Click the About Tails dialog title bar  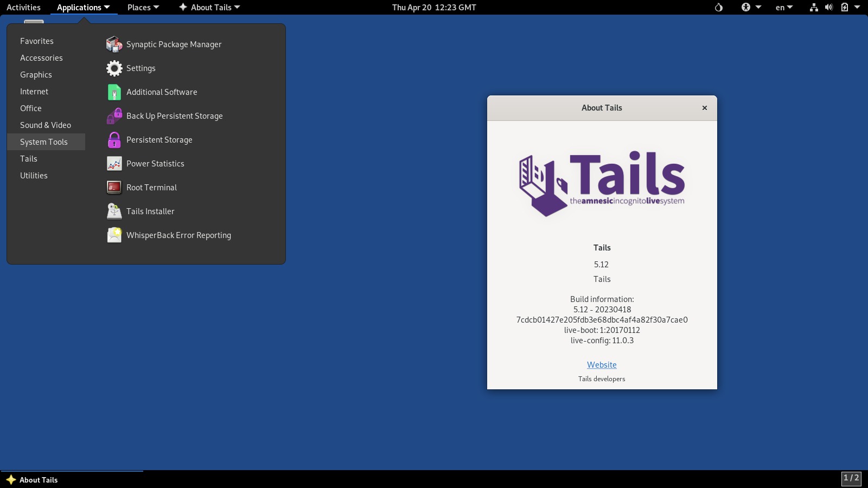click(x=602, y=108)
